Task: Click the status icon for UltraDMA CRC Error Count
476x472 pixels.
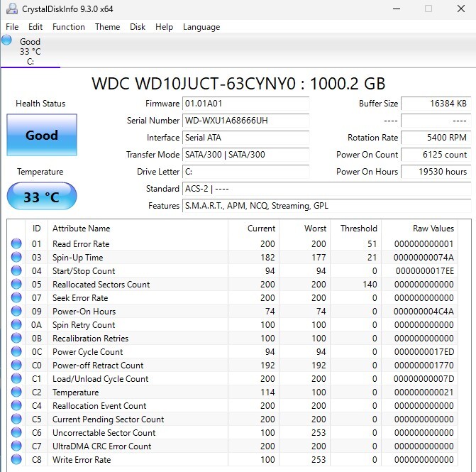Action: coord(16,446)
